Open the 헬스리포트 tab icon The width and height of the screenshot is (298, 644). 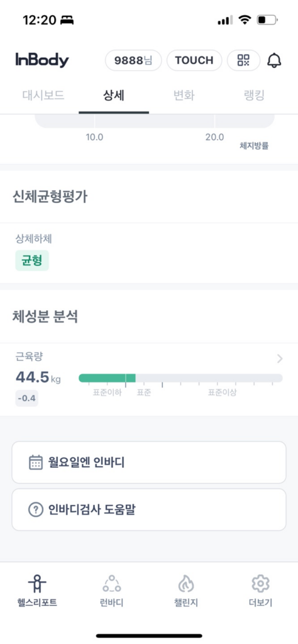point(37,583)
